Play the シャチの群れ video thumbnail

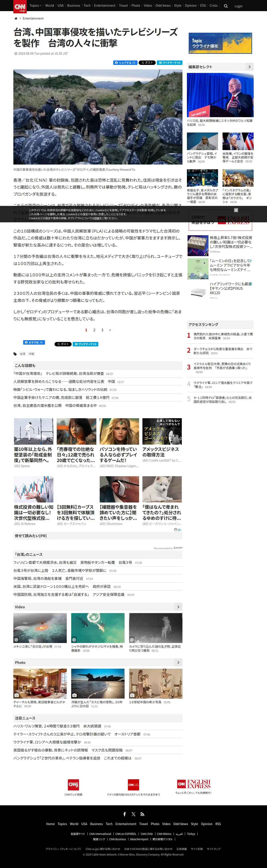click(98, 628)
